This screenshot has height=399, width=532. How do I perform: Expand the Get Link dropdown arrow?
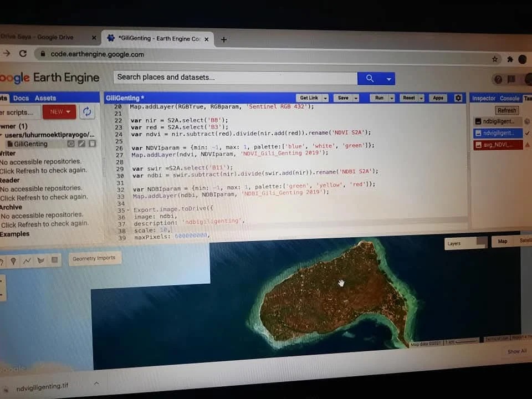tap(325, 99)
